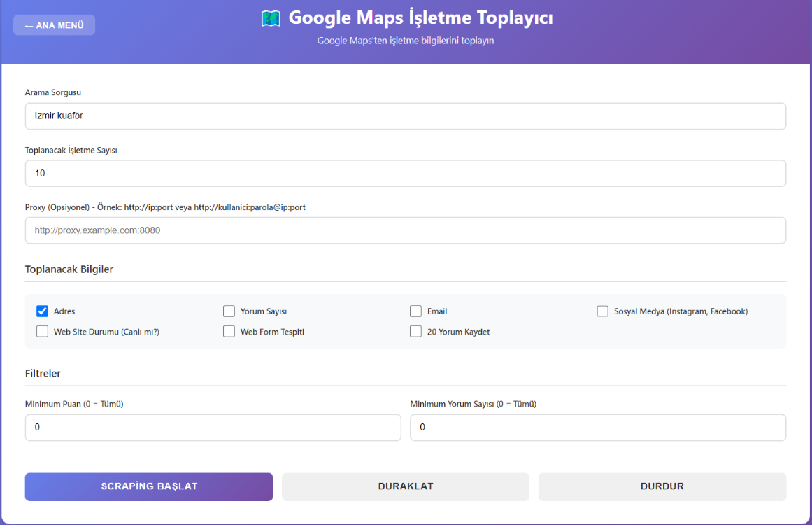Click the Minimum Puan (0 = Tümü) label
This screenshot has width=812, height=525.
click(x=74, y=404)
